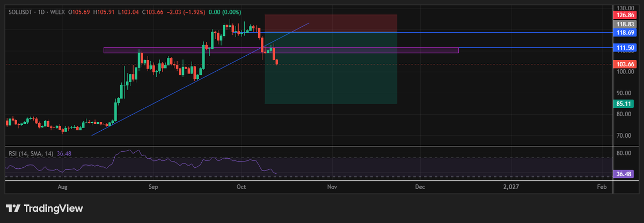Click the Aug label on time axis

[x=63, y=187]
